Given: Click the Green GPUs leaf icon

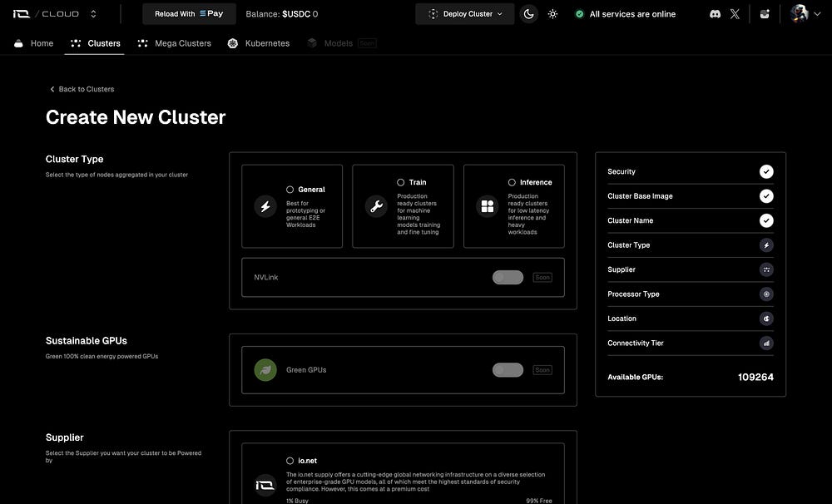Looking at the screenshot, I should (x=265, y=370).
